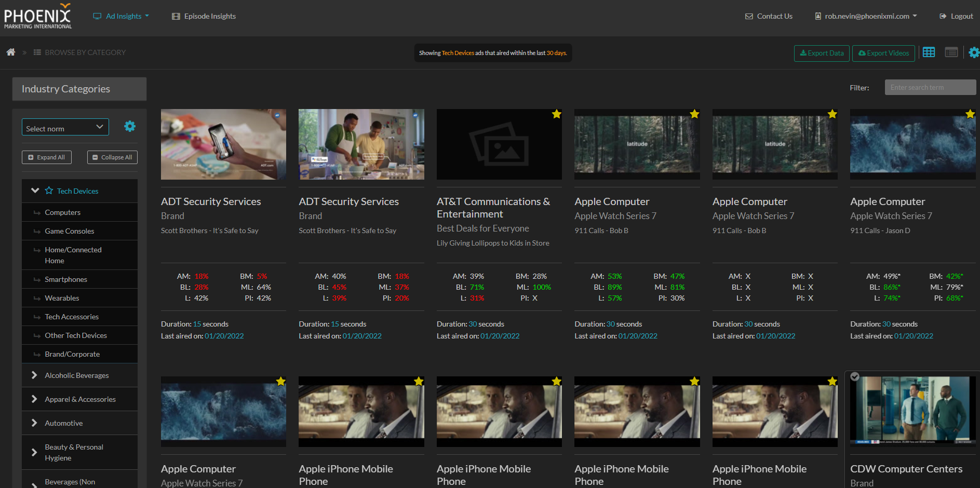Open norm settings gear in sidebar
The image size is (980, 488).
tap(130, 126)
